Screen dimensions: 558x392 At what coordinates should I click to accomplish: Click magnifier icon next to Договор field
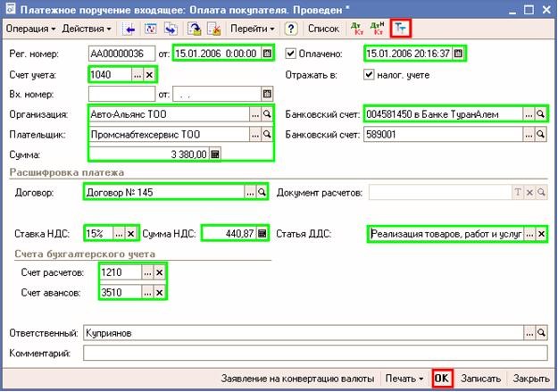(262, 192)
